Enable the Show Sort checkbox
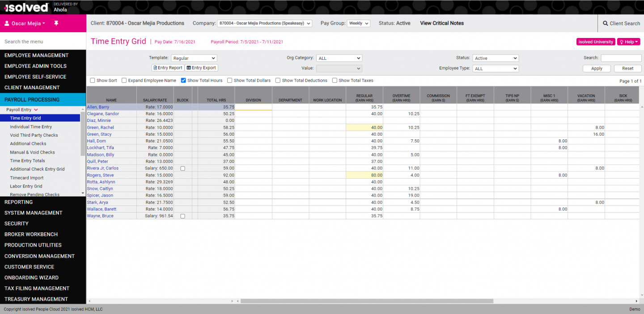This screenshot has width=644, height=314. [x=93, y=80]
